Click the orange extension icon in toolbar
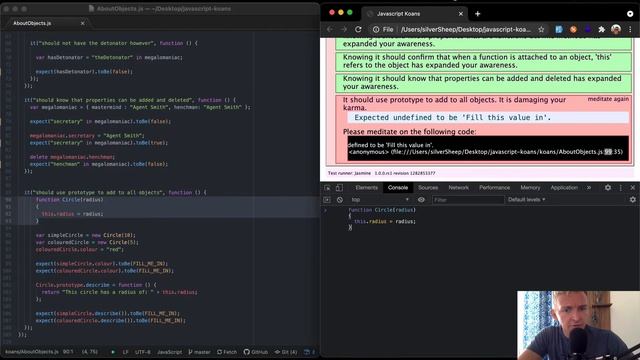Viewport: 640px width, 360px height. [573, 29]
